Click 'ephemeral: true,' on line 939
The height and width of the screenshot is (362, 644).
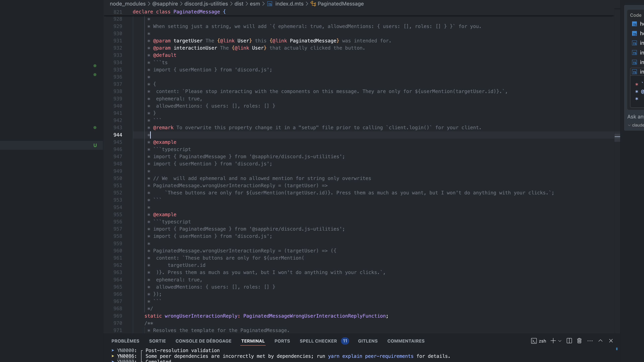179,99
